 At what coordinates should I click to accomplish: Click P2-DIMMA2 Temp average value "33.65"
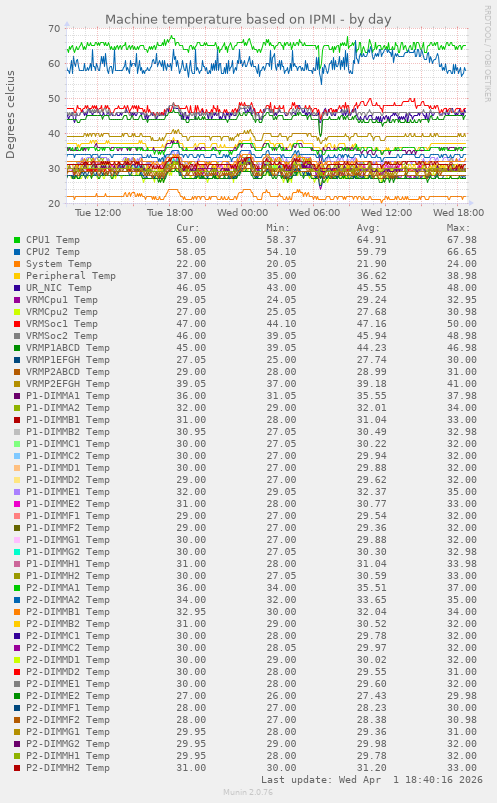[x=371, y=600]
